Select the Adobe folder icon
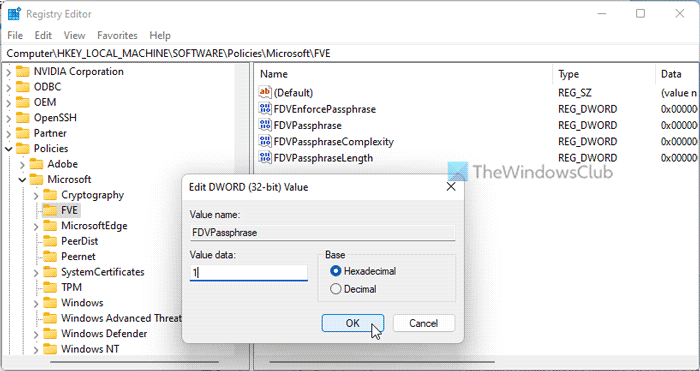The image size is (700, 371). pos(36,164)
